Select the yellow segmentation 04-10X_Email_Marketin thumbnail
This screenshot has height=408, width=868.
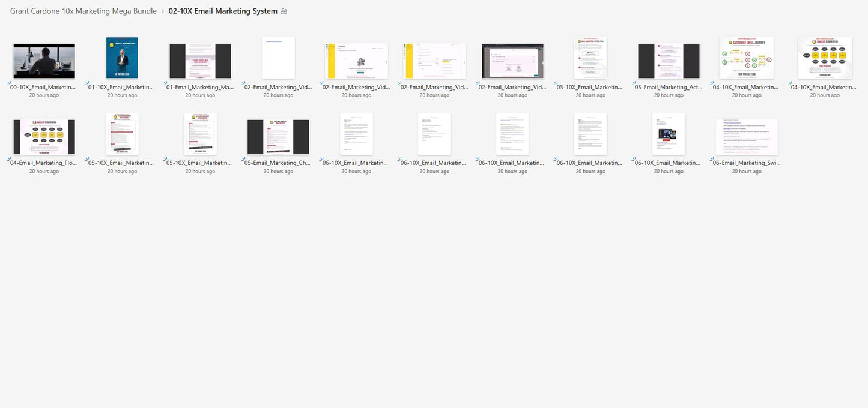pos(825,58)
